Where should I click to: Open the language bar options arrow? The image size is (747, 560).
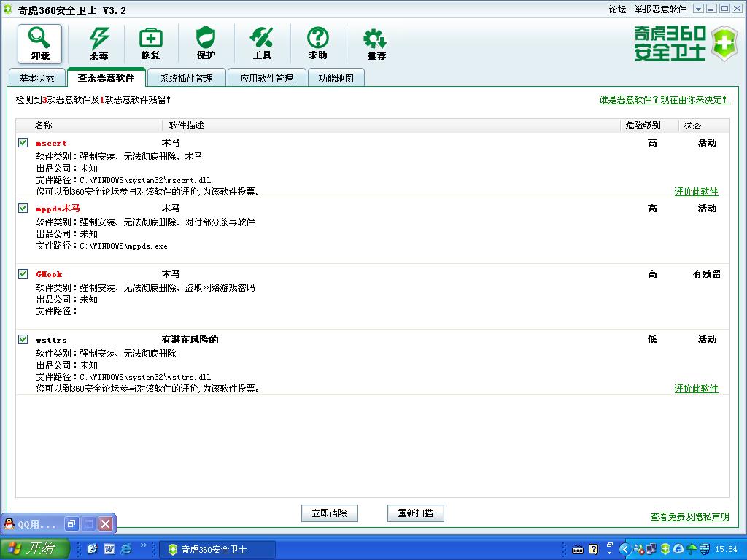[609, 553]
